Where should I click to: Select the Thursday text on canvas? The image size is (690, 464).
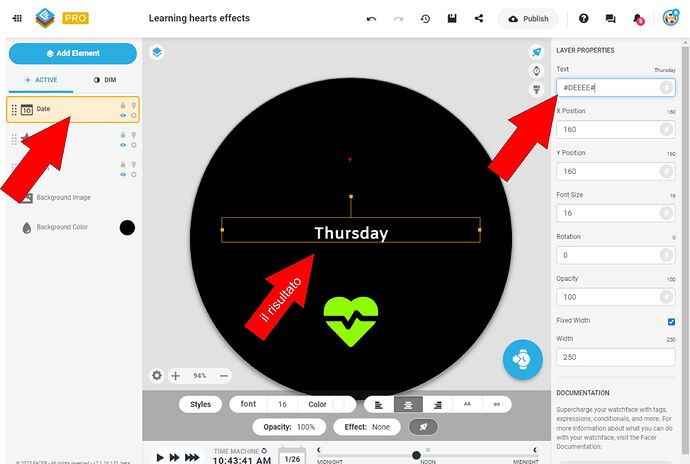351,233
